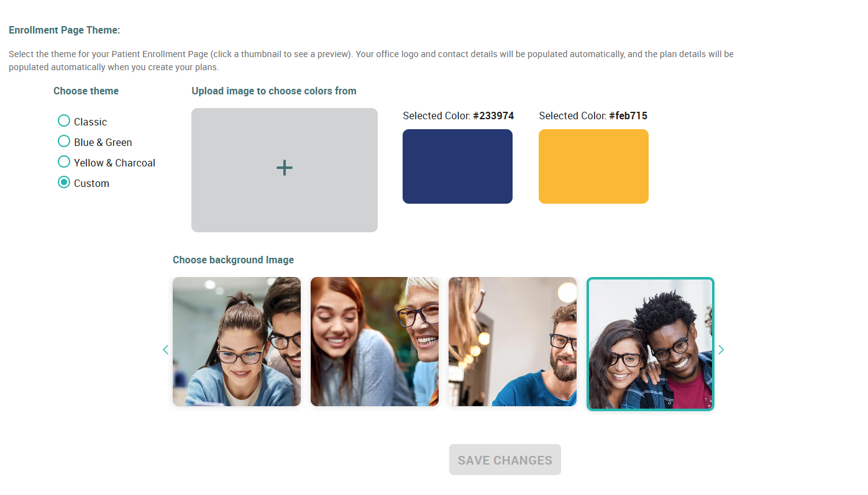The width and height of the screenshot is (868, 495).
Task: Click the gray image upload area
Action: tap(285, 170)
